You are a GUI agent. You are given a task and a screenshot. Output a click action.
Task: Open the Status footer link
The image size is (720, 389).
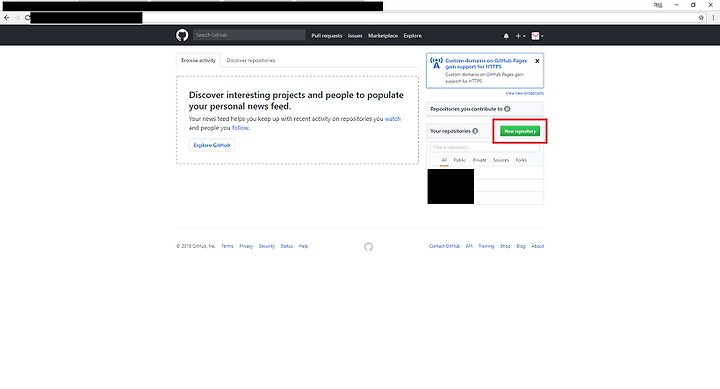point(287,246)
